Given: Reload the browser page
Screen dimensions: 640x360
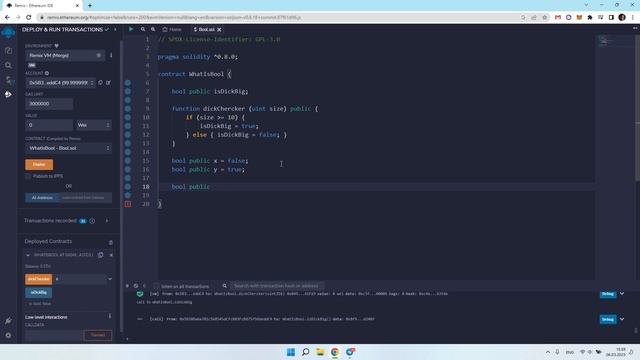Looking at the screenshot, I should click(29, 18).
